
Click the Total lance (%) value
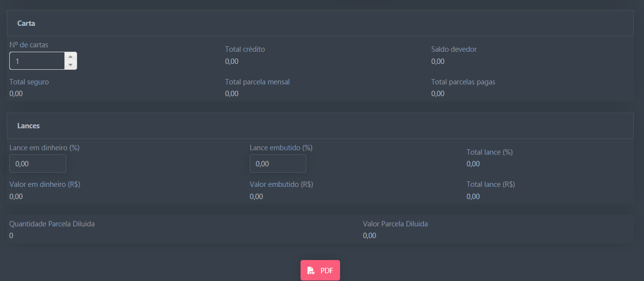[473, 164]
